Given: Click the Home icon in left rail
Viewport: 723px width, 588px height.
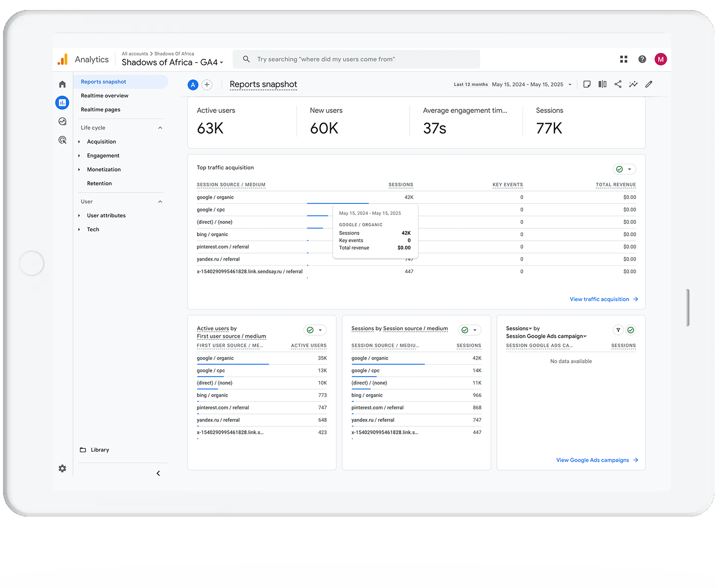Looking at the screenshot, I should click(62, 85).
